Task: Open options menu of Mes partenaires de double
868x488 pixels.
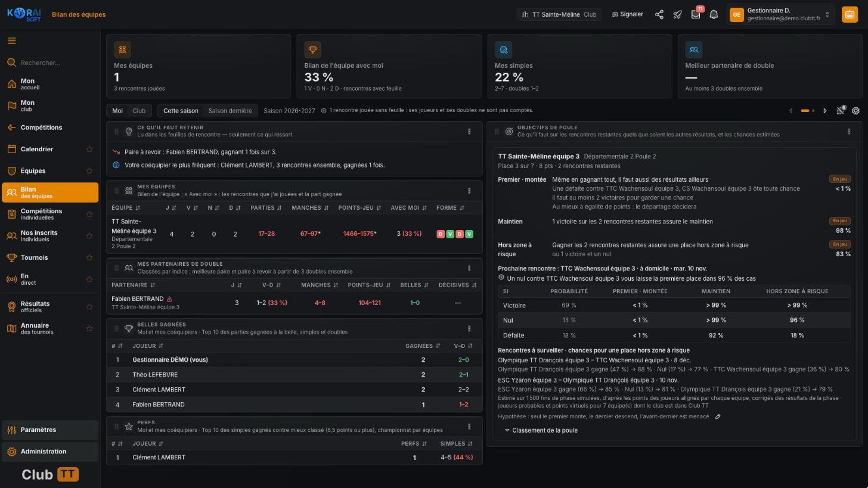Action: (469, 268)
